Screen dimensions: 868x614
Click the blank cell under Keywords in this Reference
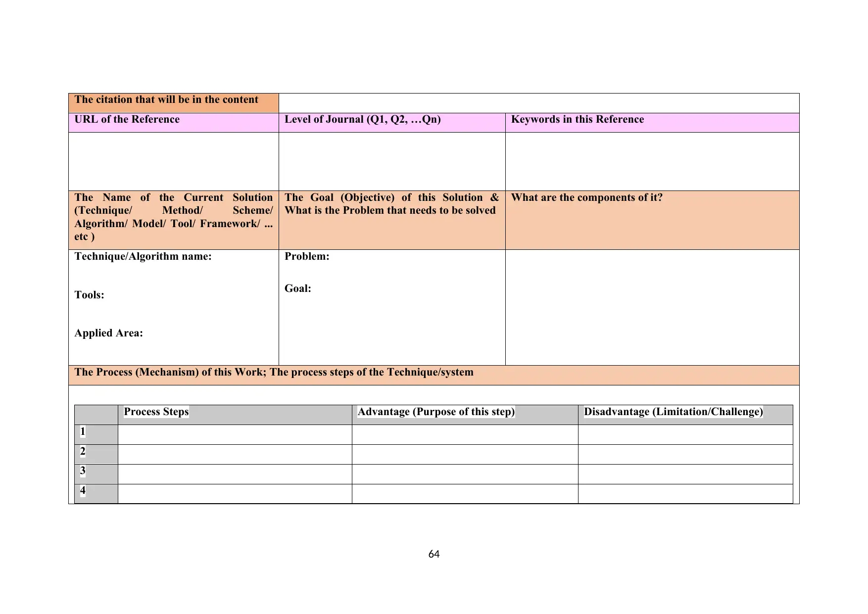tap(652, 161)
